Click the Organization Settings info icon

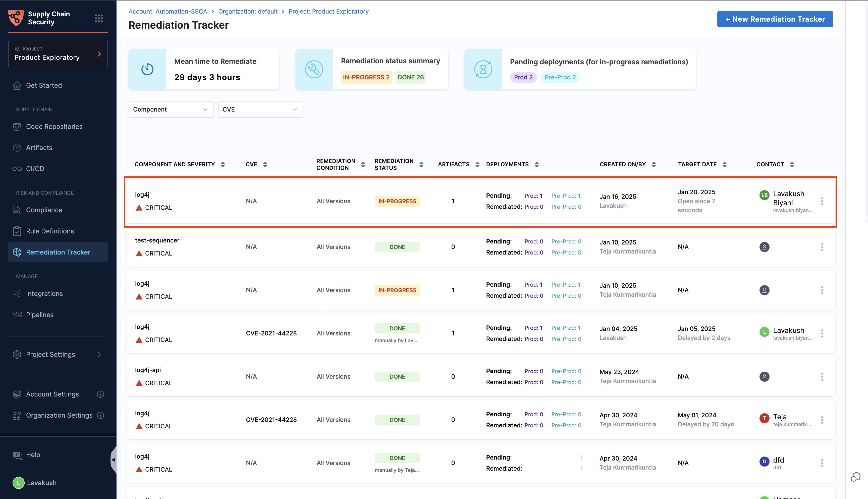100,415
